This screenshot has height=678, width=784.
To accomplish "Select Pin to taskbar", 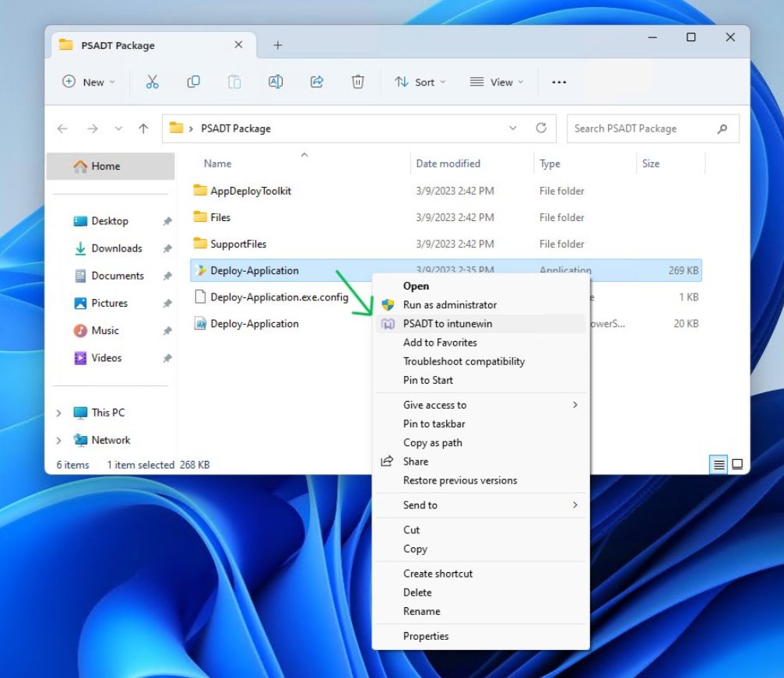I will pos(480,424).
